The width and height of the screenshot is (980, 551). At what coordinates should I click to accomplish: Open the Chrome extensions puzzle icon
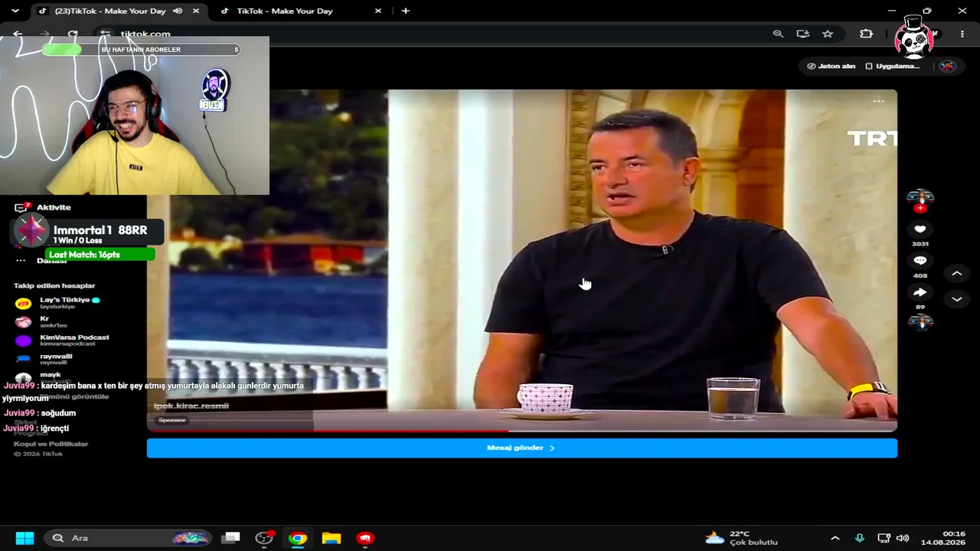(866, 34)
